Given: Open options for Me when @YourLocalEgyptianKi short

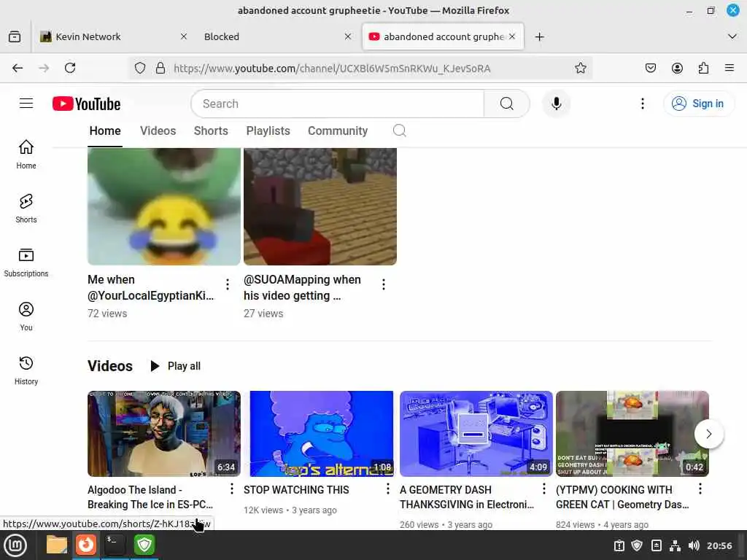Looking at the screenshot, I should tap(228, 284).
